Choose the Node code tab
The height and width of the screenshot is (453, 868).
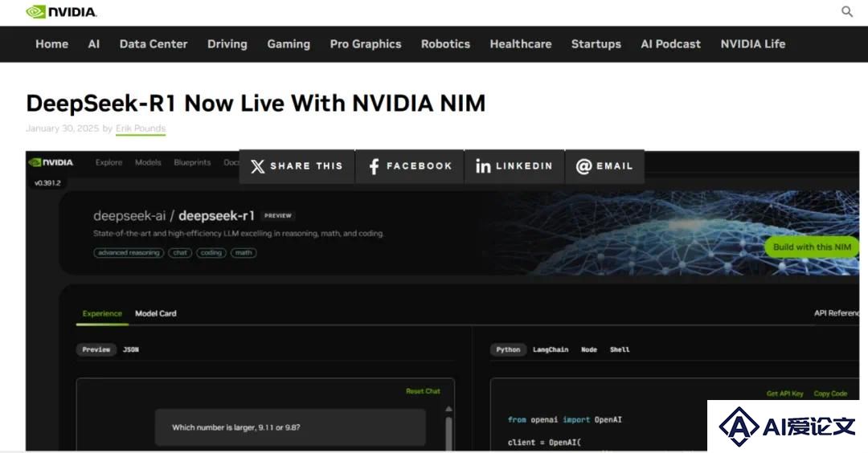tap(589, 349)
